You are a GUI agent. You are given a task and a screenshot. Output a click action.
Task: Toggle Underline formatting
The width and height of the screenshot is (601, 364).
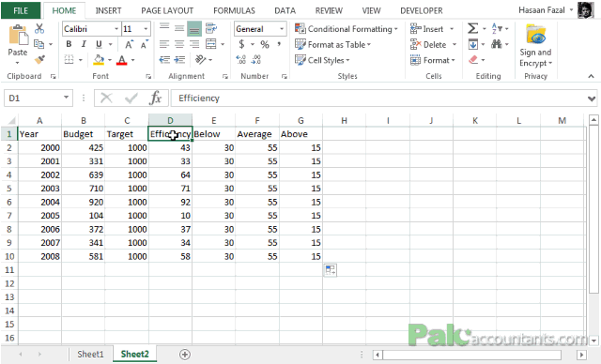[99, 44]
